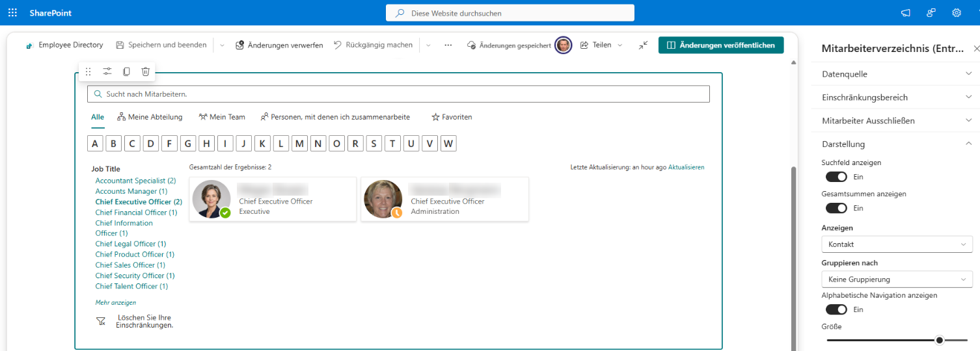Click the Sucht nach Mitarbeitern search field
Viewport: 980px width, 351px height.
pos(398,94)
